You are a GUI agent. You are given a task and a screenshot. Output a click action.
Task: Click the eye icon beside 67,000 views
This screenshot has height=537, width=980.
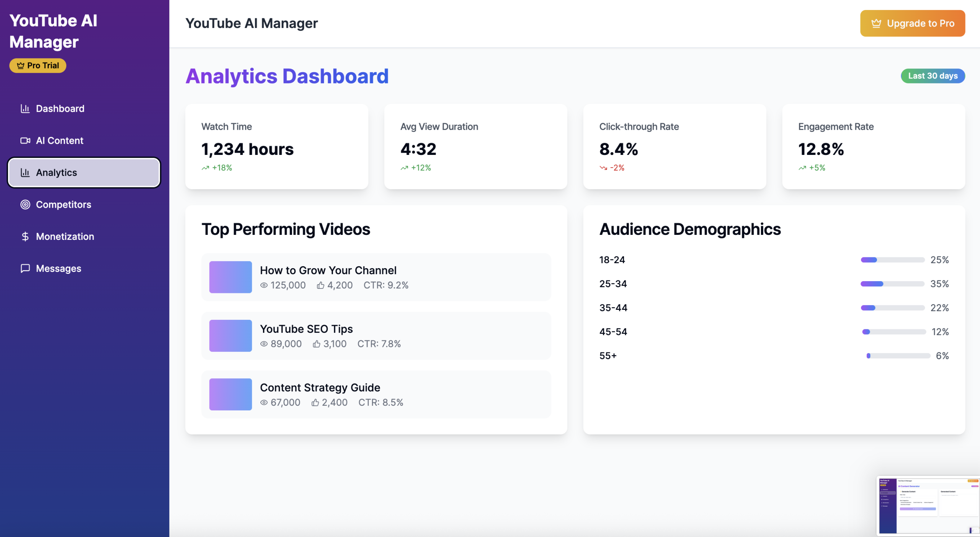[264, 402]
